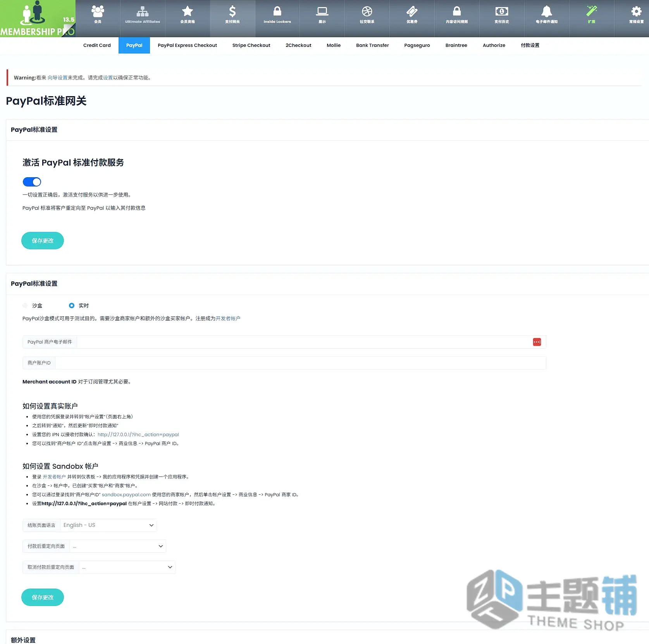Switch to the Mollie tab
649x644 pixels.
tap(334, 45)
